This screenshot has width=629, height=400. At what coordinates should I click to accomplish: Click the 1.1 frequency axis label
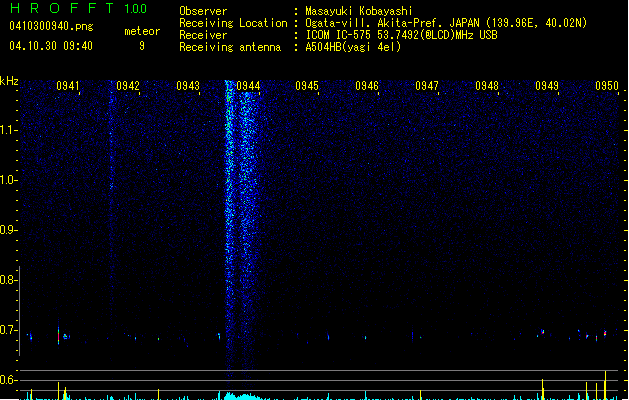[8, 130]
